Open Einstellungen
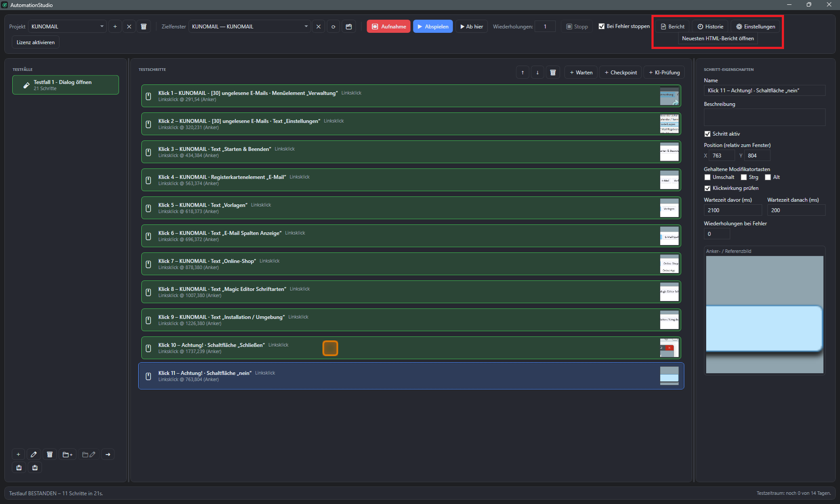This screenshot has height=504, width=840. pos(755,27)
